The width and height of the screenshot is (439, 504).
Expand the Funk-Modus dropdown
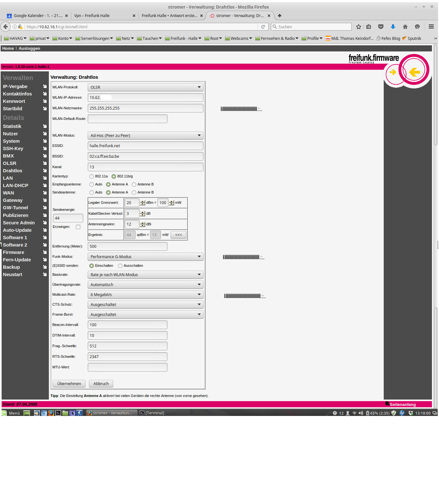click(x=145, y=257)
